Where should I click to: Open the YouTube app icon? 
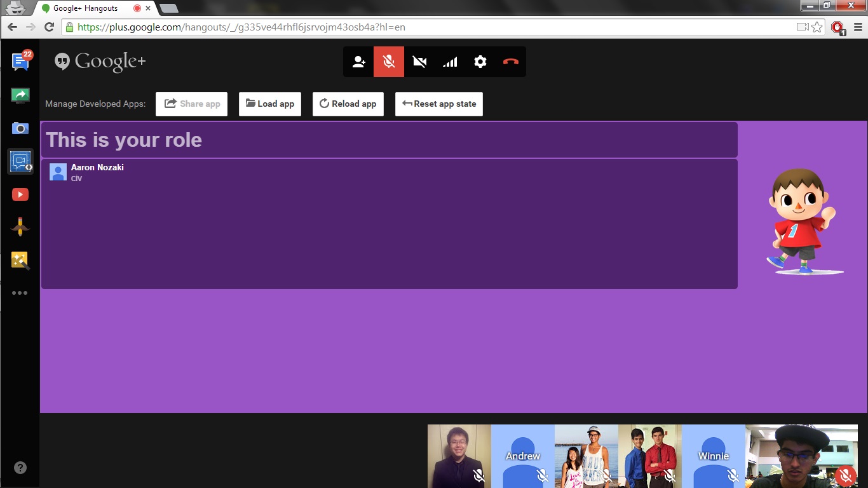click(x=20, y=194)
